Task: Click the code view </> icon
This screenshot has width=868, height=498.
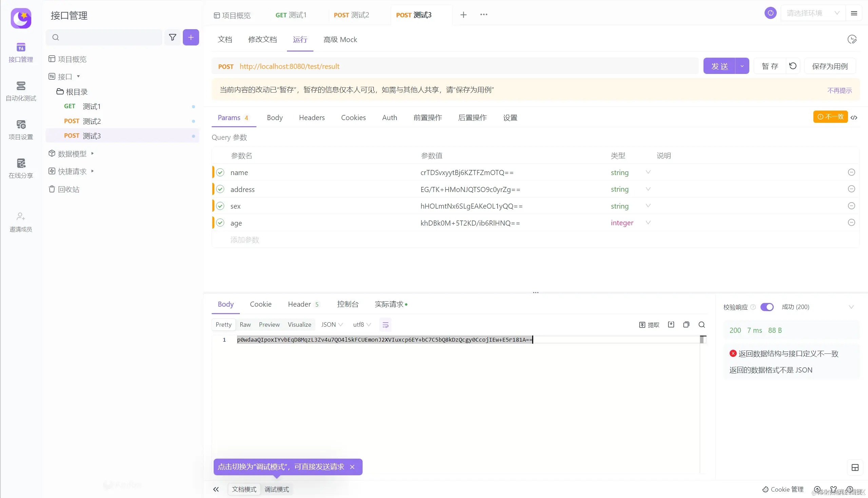Action: tap(854, 118)
